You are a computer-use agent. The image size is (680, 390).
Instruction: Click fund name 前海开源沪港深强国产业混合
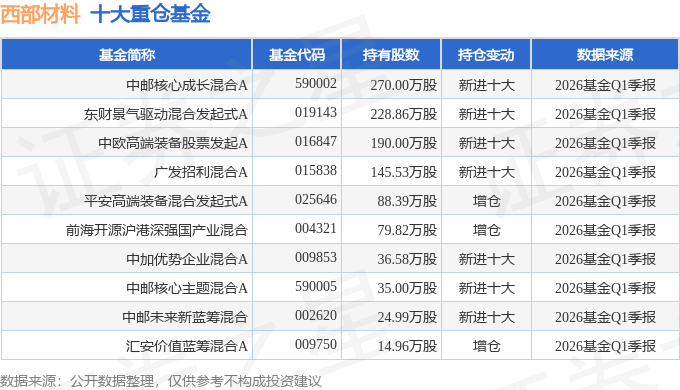click(x=157, y=230)
